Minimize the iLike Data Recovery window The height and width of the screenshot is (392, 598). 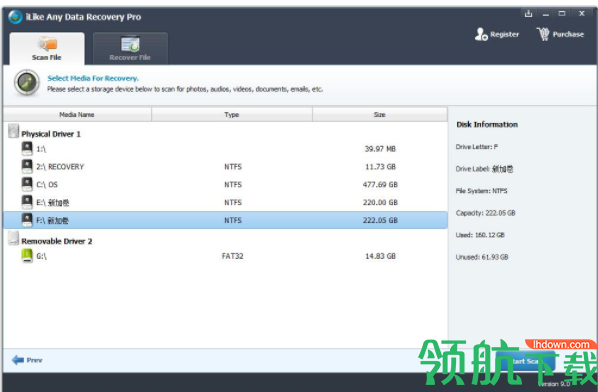pos(546,14)
